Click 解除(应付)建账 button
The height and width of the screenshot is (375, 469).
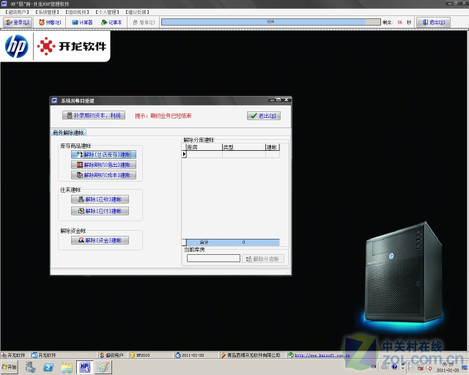pos(100,211)
